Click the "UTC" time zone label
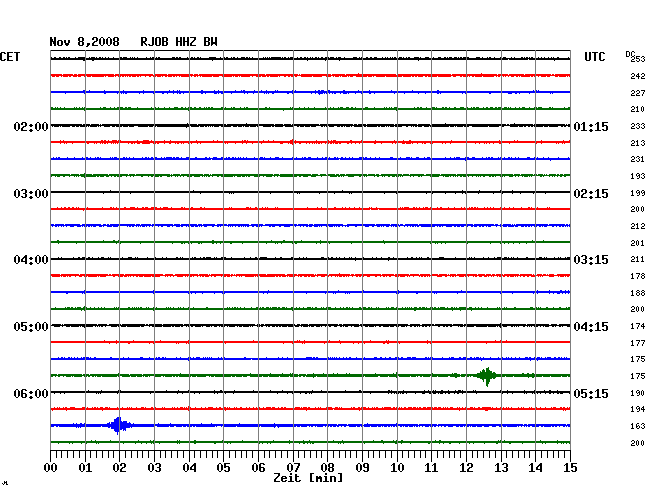The height and width of the screenshot is (494, 650). [595, 57]
